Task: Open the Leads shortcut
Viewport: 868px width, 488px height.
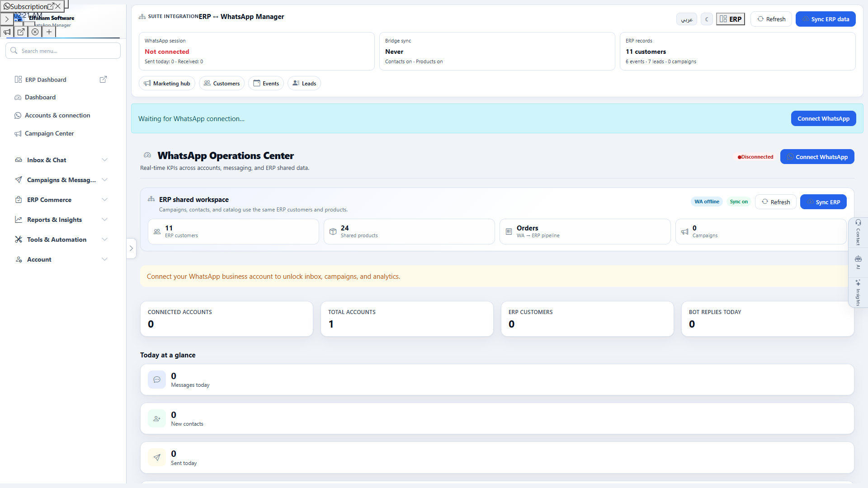Action: [x=304, y=83]
